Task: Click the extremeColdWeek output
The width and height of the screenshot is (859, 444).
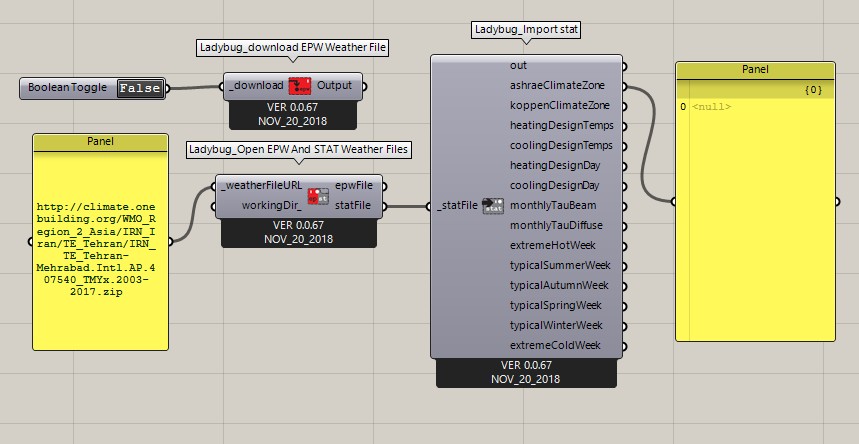Action: click(x=555, y=345)
